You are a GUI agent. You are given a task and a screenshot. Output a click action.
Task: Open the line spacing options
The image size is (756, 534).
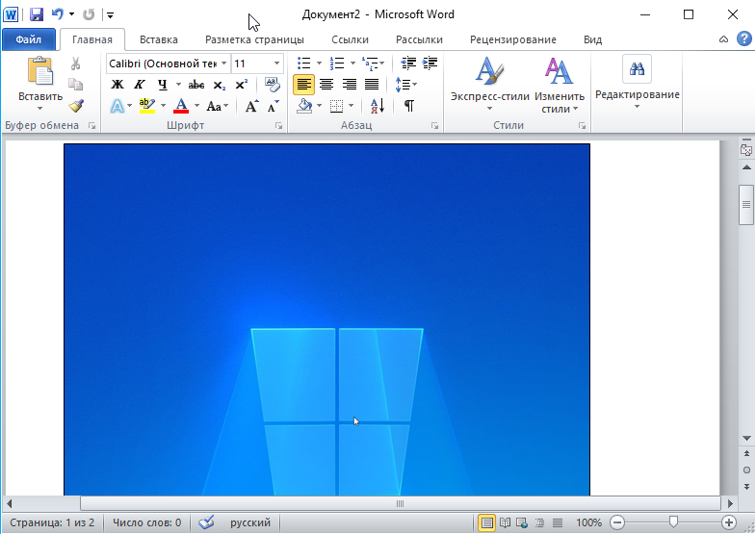405,85
